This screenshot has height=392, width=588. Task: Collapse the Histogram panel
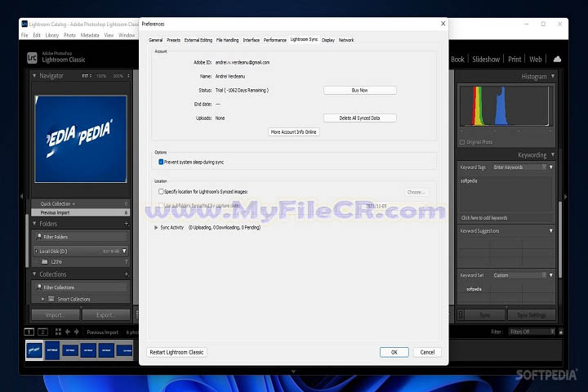(553, 76)
